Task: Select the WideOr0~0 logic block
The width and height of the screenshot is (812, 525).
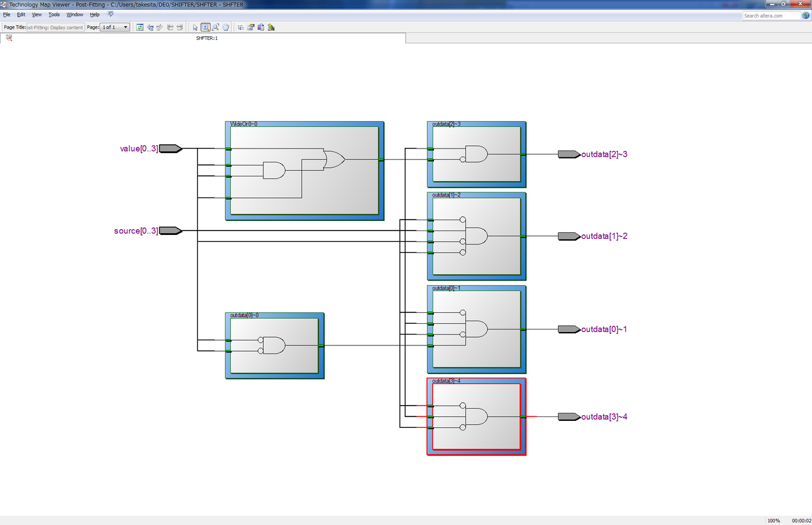Action: pyautogui.click(x=305, y=171)
